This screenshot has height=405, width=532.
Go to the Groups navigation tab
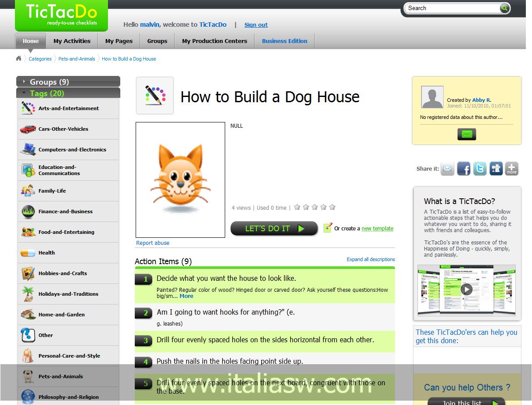[x=157, y=41]
